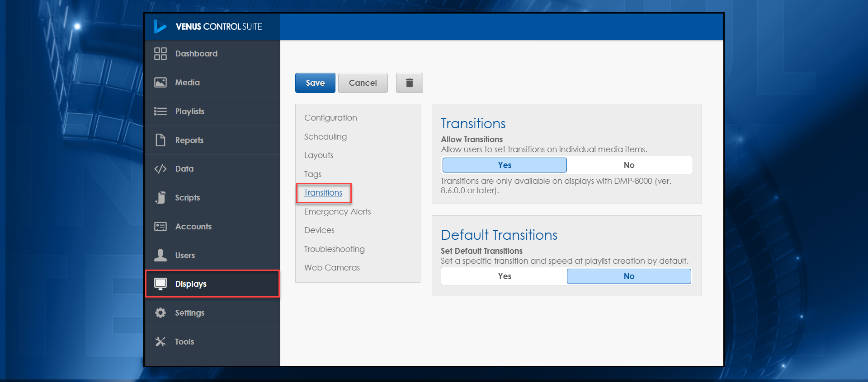Click the Displays monitor icon
Image resolution: width=868 pixels, height=382 pixels.
click(160, 284)
